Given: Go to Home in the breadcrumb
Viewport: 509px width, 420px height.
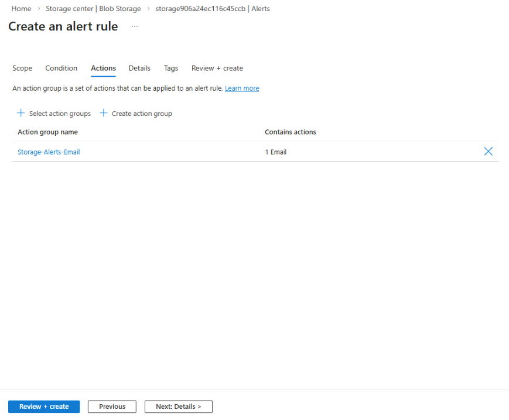Looking at the screenshot, I should click(x=21, y=9).
